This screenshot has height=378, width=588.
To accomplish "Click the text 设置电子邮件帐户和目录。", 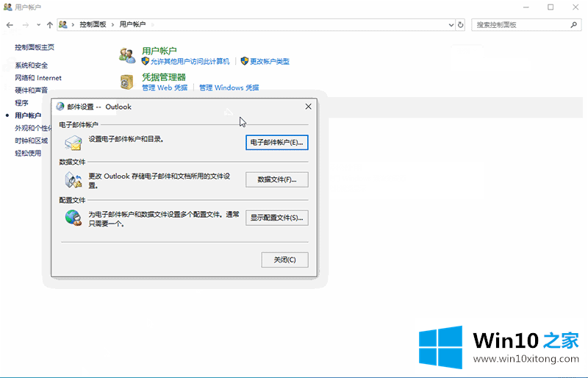I will [x=126, y=139].
